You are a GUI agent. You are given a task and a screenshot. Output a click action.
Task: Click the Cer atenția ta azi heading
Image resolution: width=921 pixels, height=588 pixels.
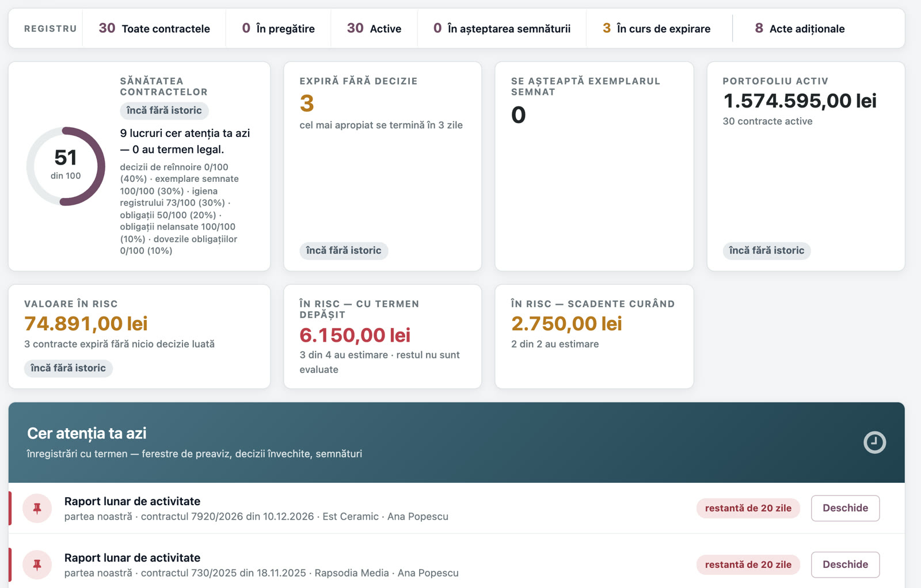point(87,433)
